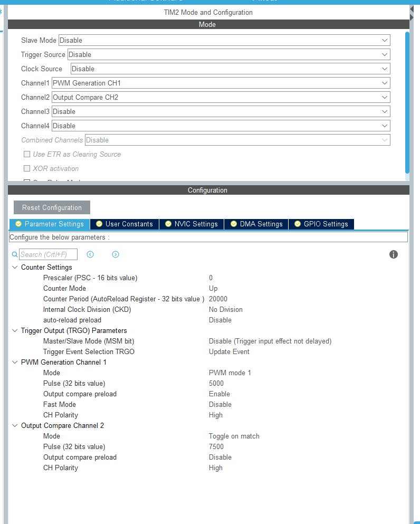The height and width of the screenshot is (524, 420).
Task: Click the collapse arrow at the panel's top-right edge
Action: click(x=412, y=9)
